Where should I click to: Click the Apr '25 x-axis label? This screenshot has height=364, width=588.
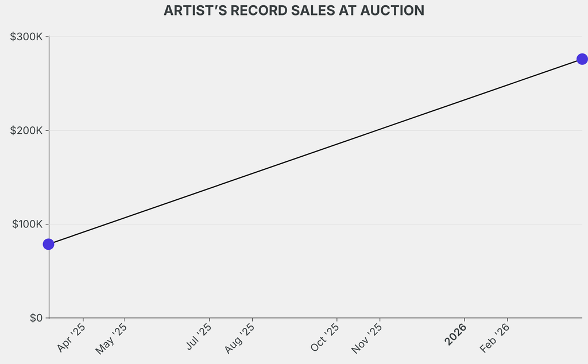72,338
